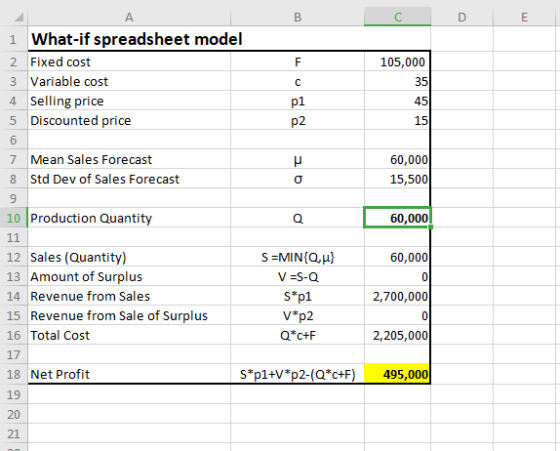
Task: Click the selected Production Quantity value cell
Action: click(x=398, y=217)
